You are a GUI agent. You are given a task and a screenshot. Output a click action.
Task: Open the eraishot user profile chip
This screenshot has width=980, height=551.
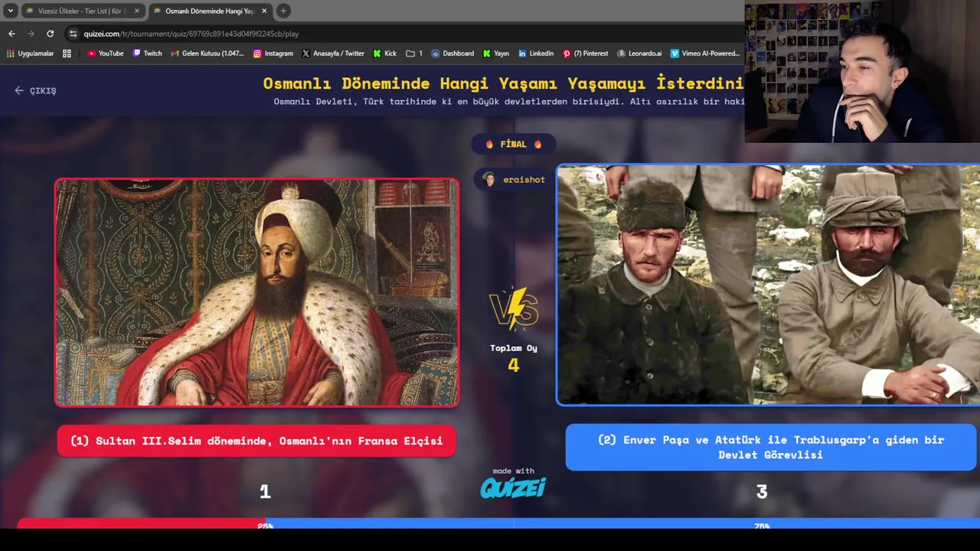coord(513,180)
